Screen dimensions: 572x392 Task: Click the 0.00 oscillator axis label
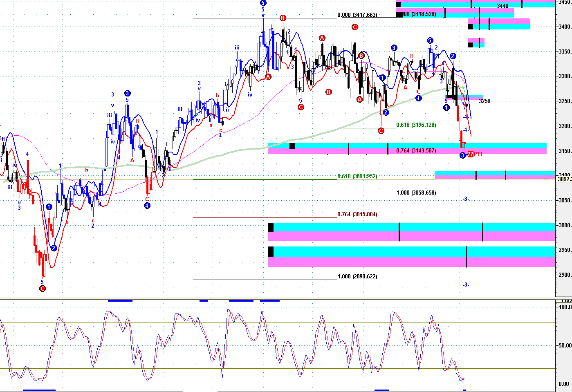click(564, 384)
